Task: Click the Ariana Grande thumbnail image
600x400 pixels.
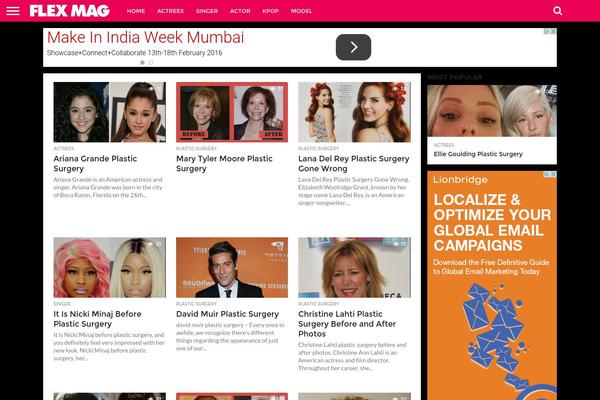Action: pyautogui.click(x=110, y=112)
